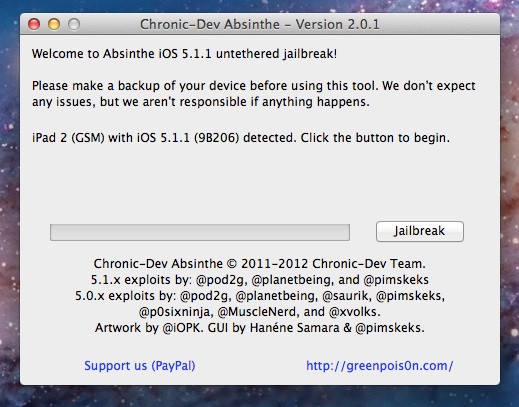Click the Welcome to Absinthe iOS 5.1.1 line

pos(184,54)
